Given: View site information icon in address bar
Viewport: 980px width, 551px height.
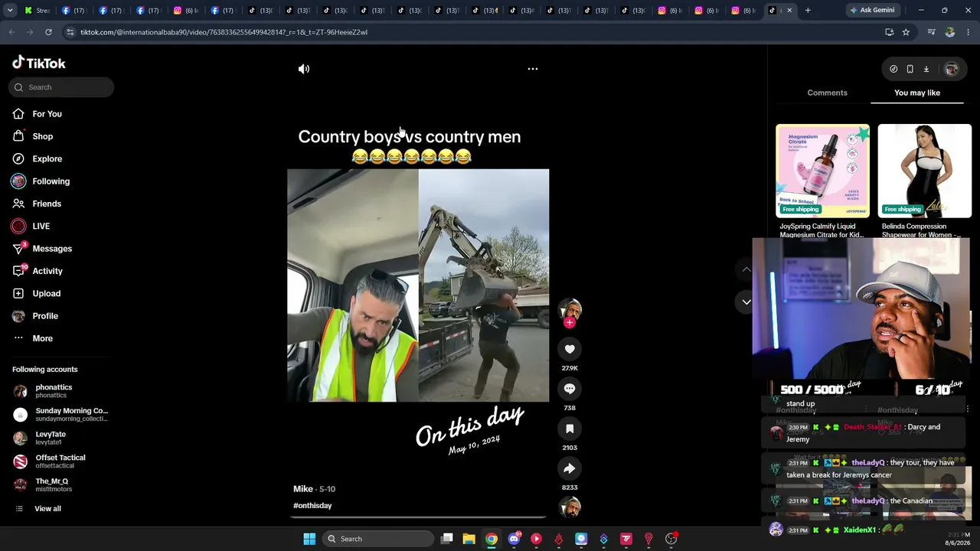Looking at the screenshot, I should [x=70, y=32].
